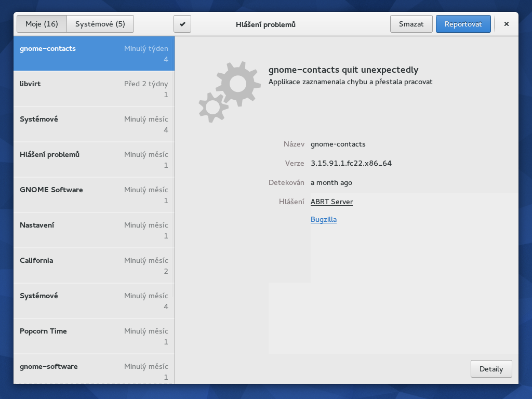Select the libvirt problem entry

(x=94, y=89)
